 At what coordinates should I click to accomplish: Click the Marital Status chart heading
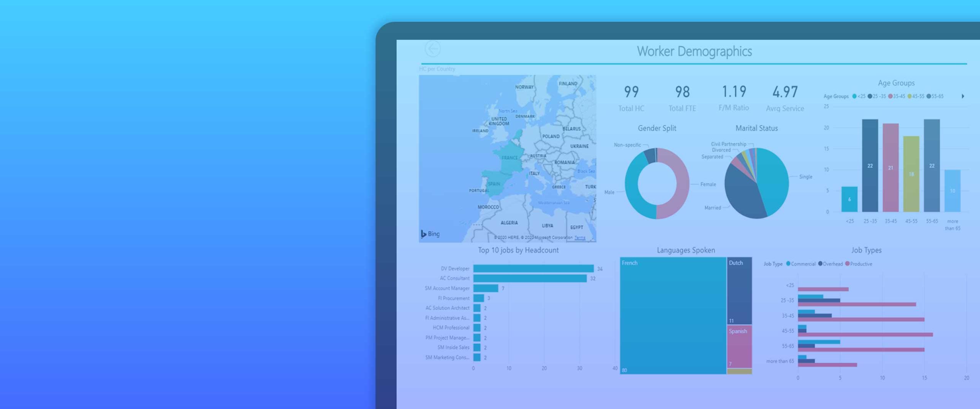click(757, 128)
